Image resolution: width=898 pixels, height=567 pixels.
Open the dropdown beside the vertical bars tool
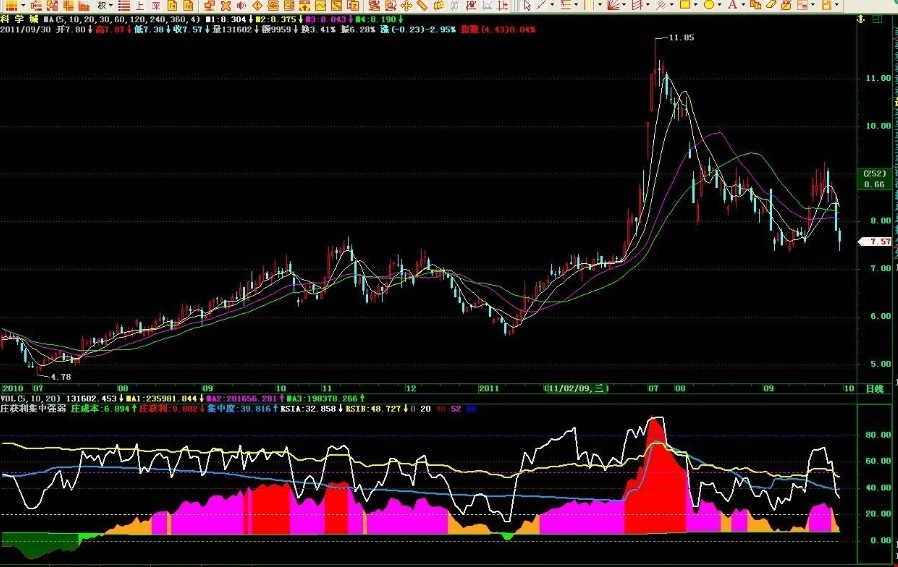pyautogui.click(x=600, y=5)
